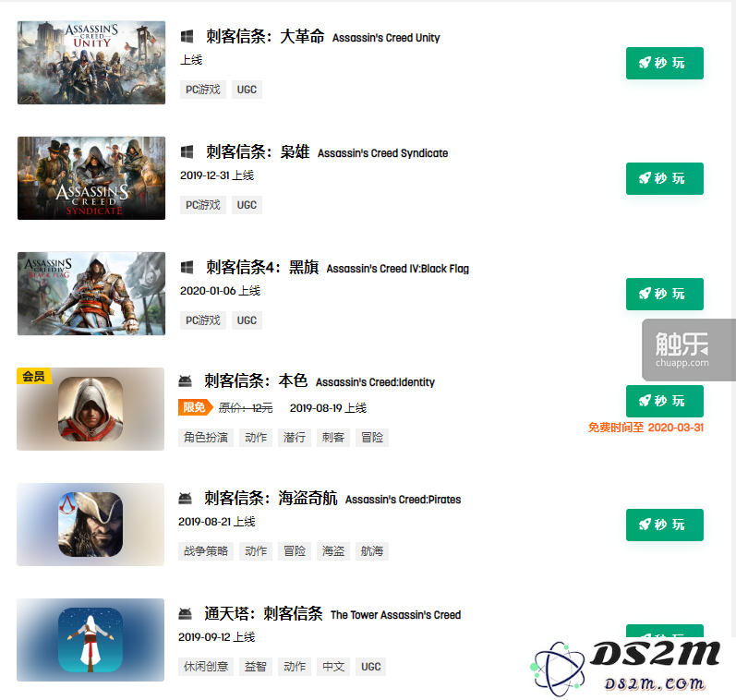Screen dimensions: 736x700
Task: Click the Android icon beside Assassin's Creed Identity
Action: [x=186, y=381]
